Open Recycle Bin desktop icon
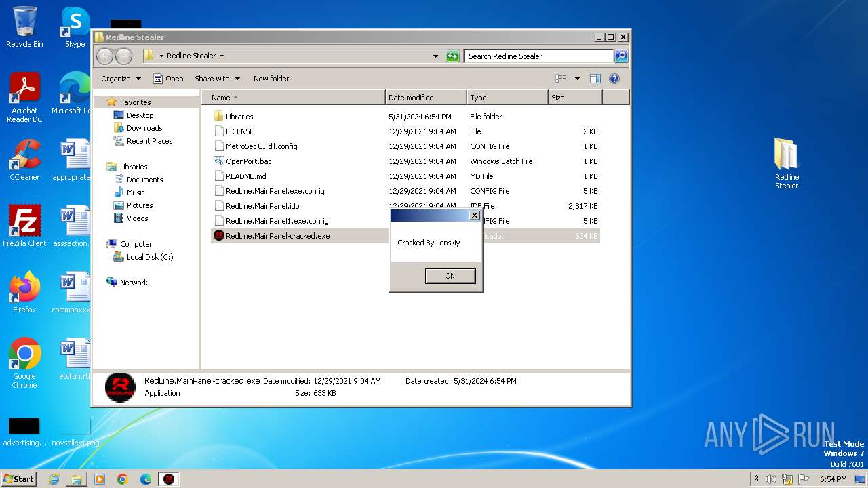The height and width of the screenshot is (488, 868). [24, 27]
